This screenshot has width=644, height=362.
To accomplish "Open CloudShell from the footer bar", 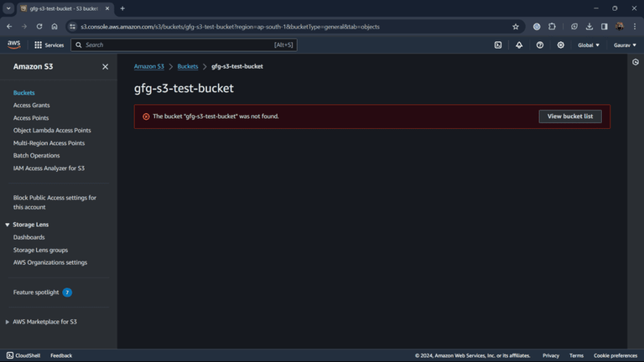I will [23, 355].
